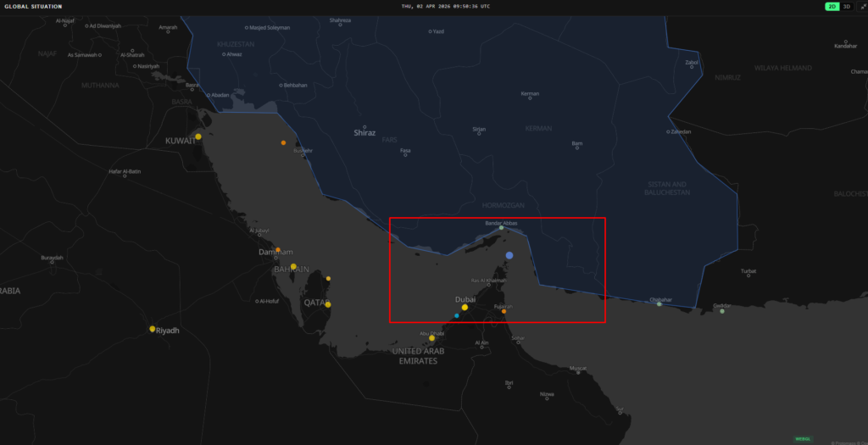Image resolution: width=868 pixels, height=445 pixels.
Task: Click the WEBGL badge
Action: 803,438
